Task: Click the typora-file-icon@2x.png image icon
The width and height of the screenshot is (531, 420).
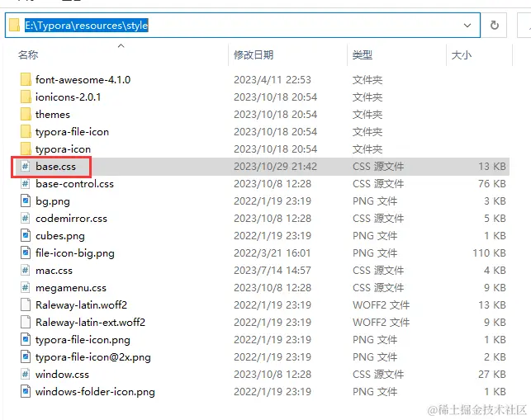Action: tap(26, 356)
